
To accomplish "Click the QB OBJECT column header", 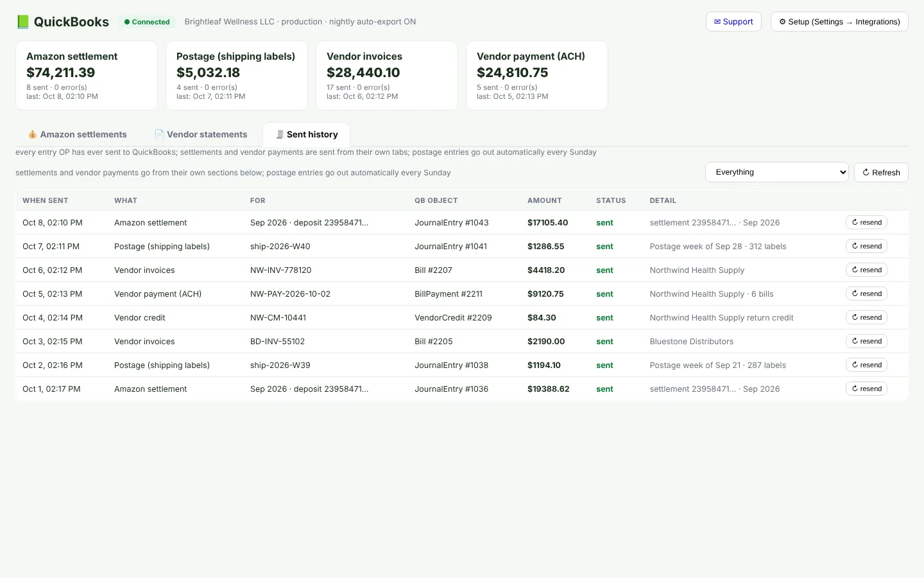I will point(436,200).
